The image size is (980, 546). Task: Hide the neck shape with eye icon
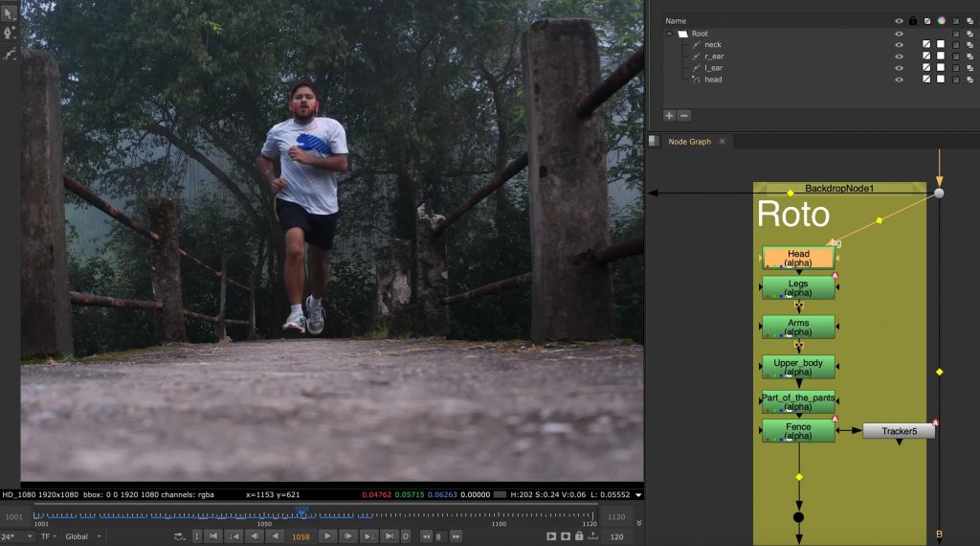coord(898,45)
